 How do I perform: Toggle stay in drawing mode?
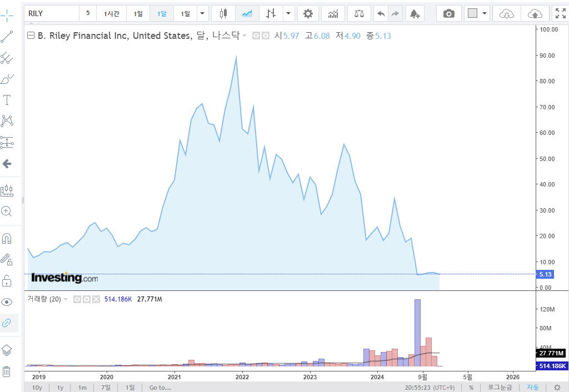pos(7,259)
